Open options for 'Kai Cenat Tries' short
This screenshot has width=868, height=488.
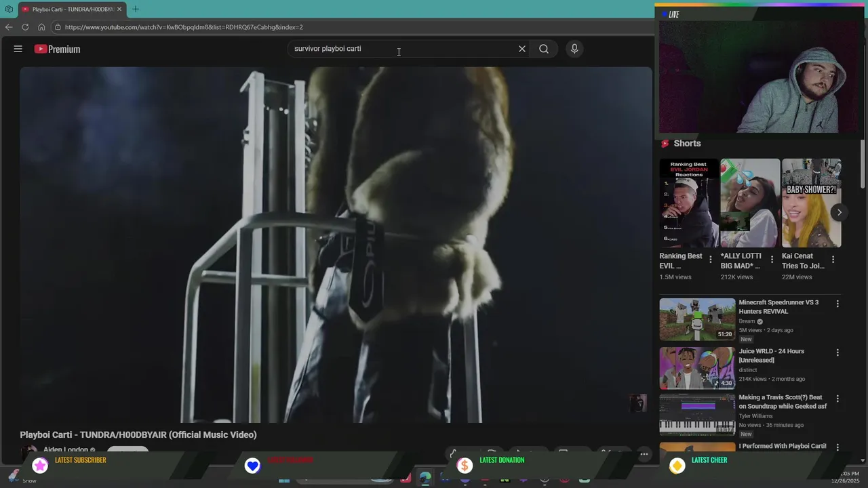pos(833,260)
